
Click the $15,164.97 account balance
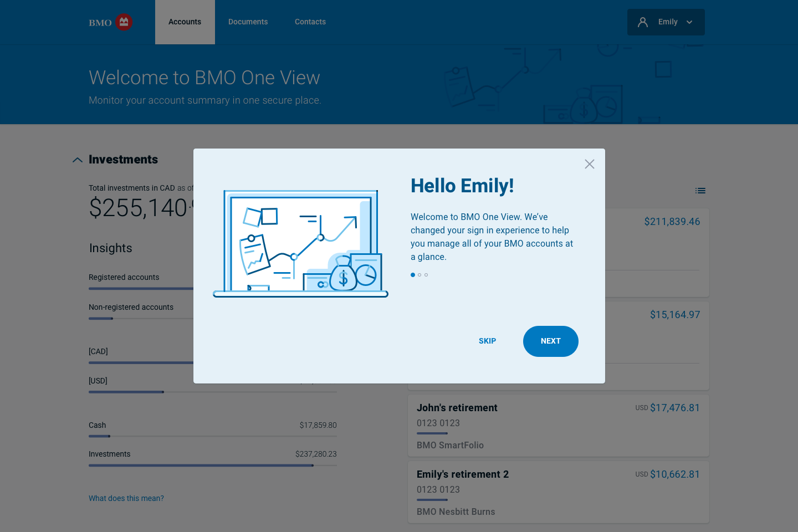[x=675, y=315]
